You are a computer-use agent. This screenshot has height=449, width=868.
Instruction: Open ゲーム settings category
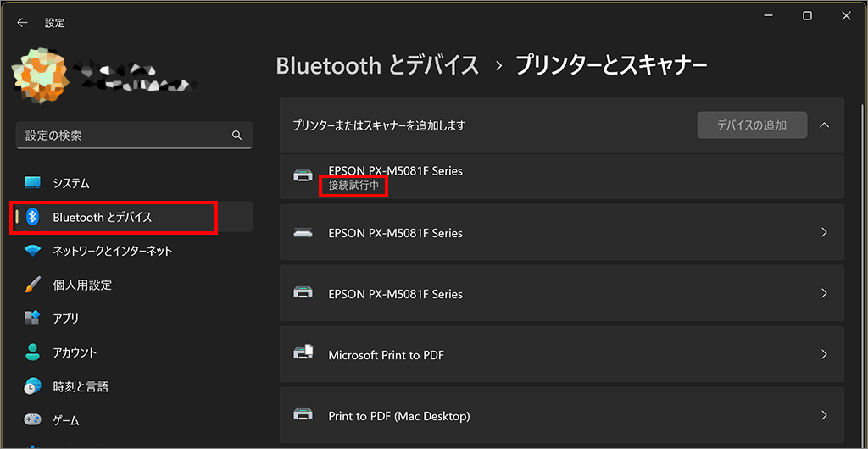click(134, 420)
